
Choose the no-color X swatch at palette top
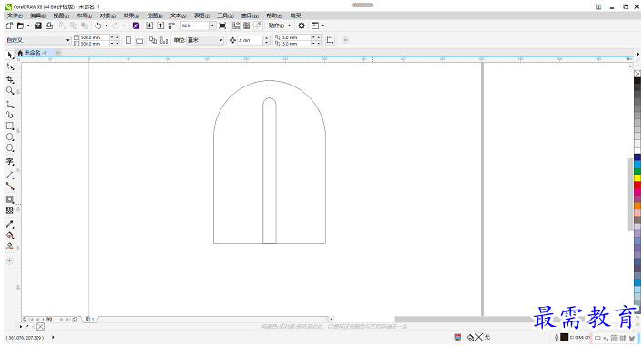click(x=638, y=74)
